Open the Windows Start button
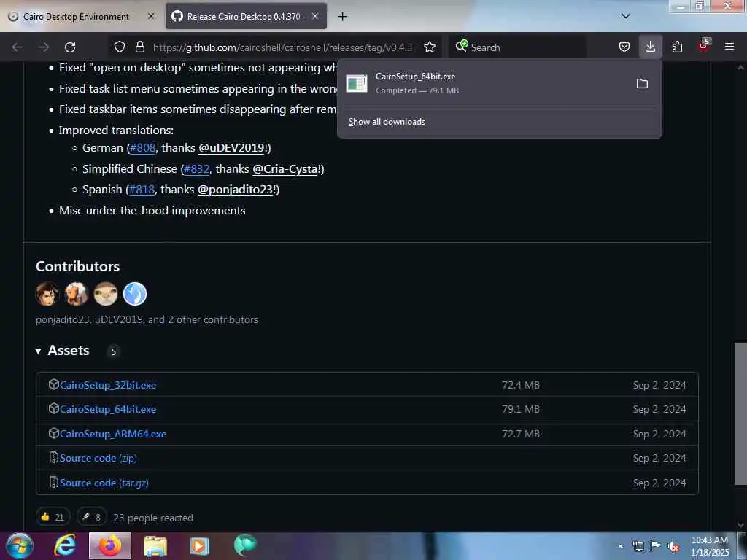 click(19, 545)
